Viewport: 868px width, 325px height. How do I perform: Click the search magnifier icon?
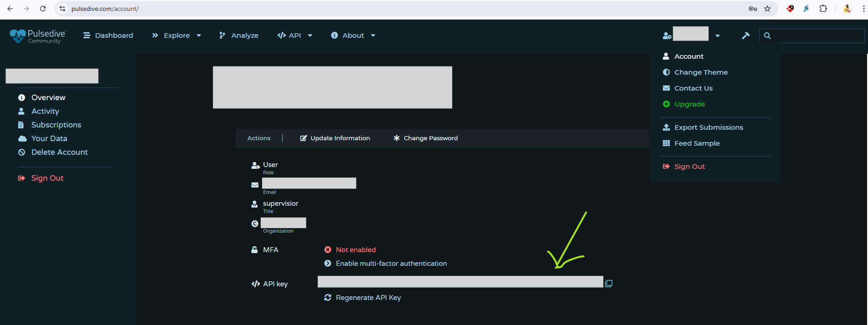click(767, 36)
